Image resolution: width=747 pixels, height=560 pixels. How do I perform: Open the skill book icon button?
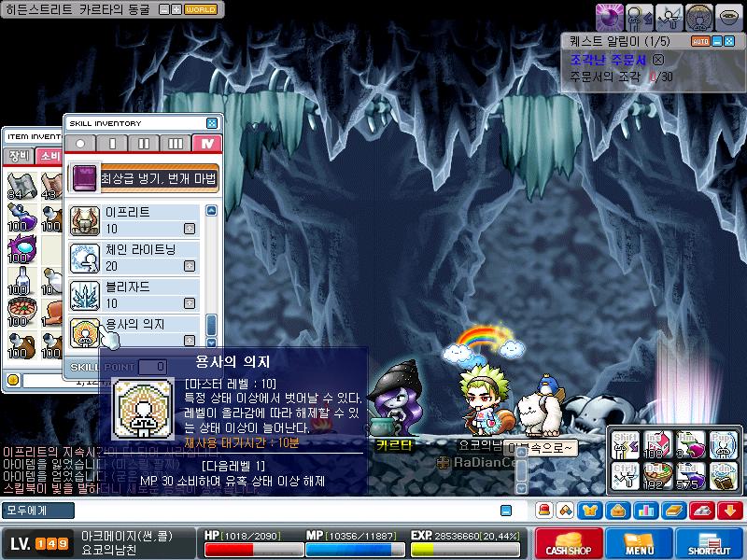pyautogui.click(x=674, y=511)
